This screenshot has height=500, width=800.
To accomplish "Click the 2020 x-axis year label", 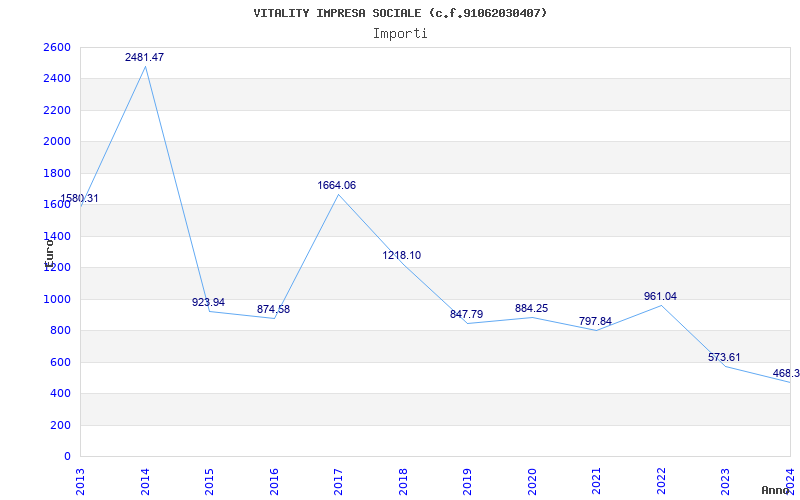I will [x=533, y=482].
